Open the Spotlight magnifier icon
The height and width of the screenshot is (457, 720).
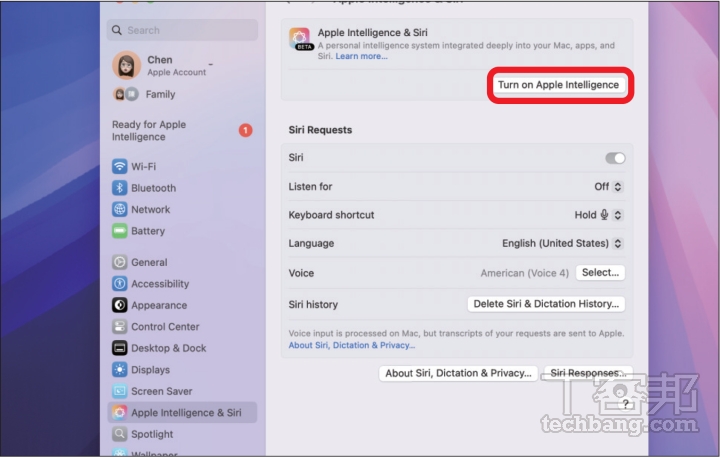pos(119,434)
